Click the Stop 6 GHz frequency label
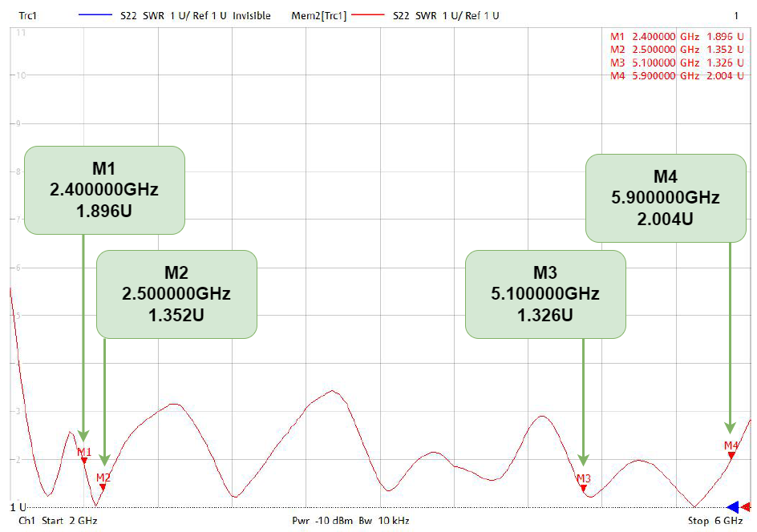Image resolution: width=757 pixels, height=532 pixels. click(x=710, y=521)
